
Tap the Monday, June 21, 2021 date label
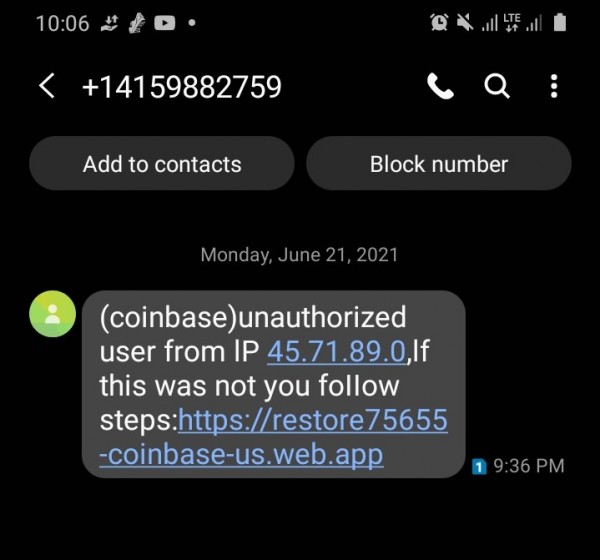coord(299,255)
